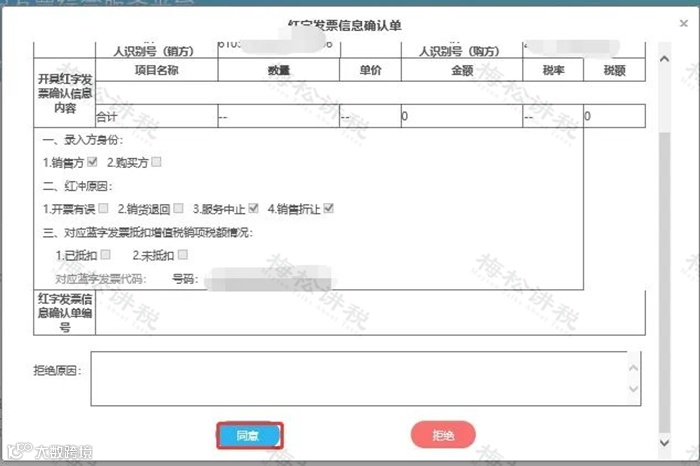Click the dialog scrollbar down arrow
The width and height of the screenshot is (700, 466).
(x=664, y=442)
